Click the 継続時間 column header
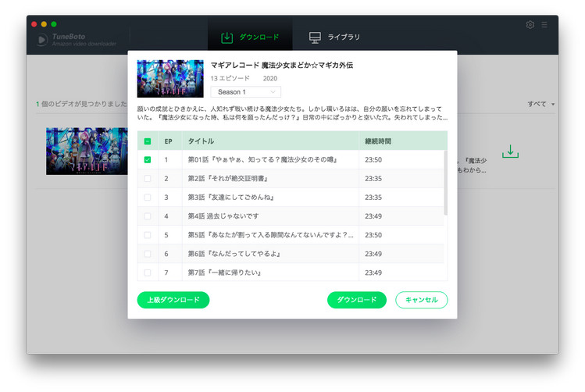 pyautogui.click(x=378, y=141)
